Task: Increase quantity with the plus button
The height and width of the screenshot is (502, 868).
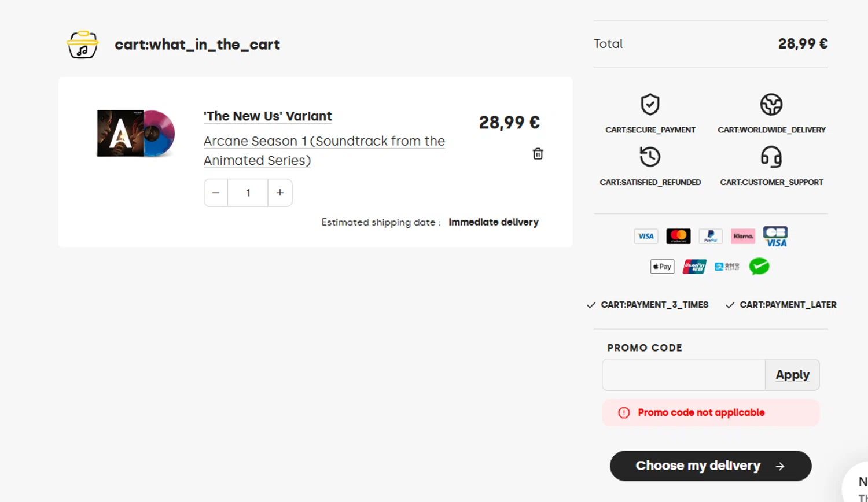Action: tap(280, 193)
